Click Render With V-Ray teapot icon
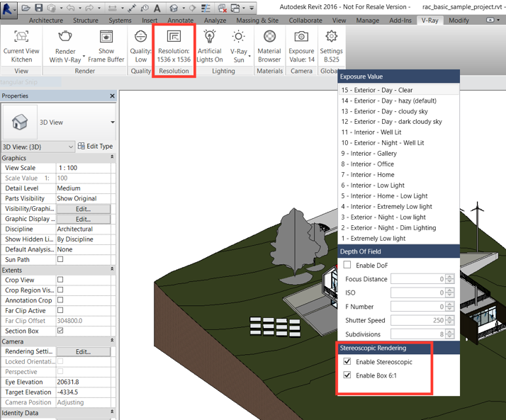This screenshot has height=420, width=506. click(65, 36)
